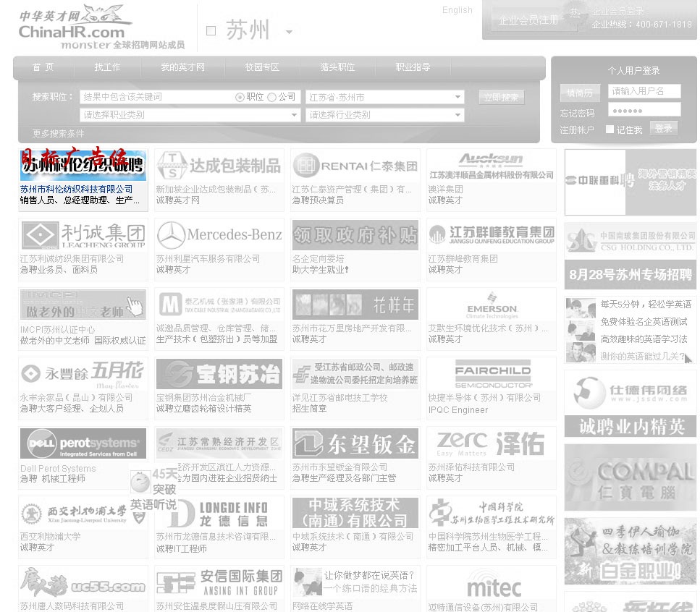
Task: Open the 江苏省-苏州市 location dropdown
Action: click(385, 97)
